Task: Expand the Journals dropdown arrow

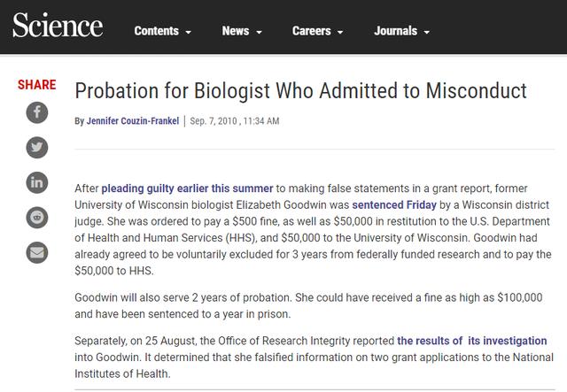Action: click(x=426, y=33)
